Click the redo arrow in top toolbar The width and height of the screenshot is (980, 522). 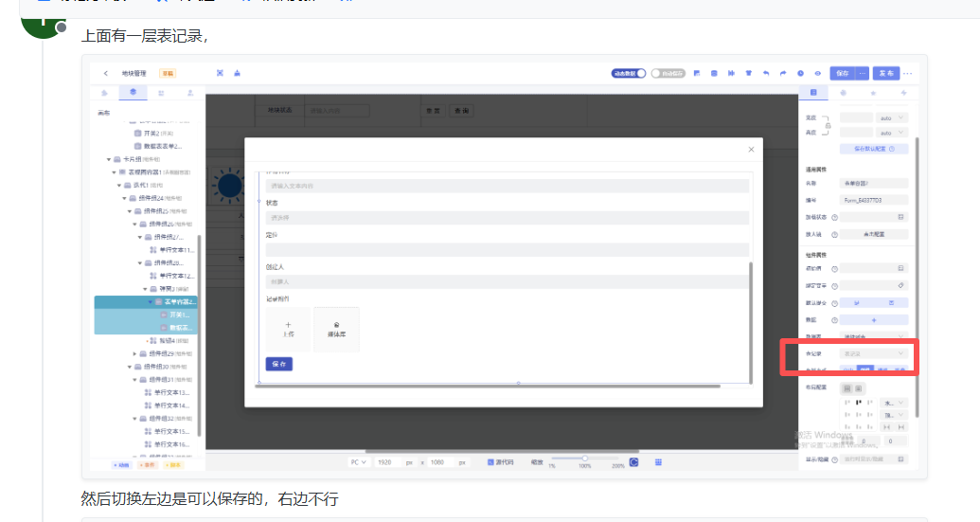coord(783,73)
